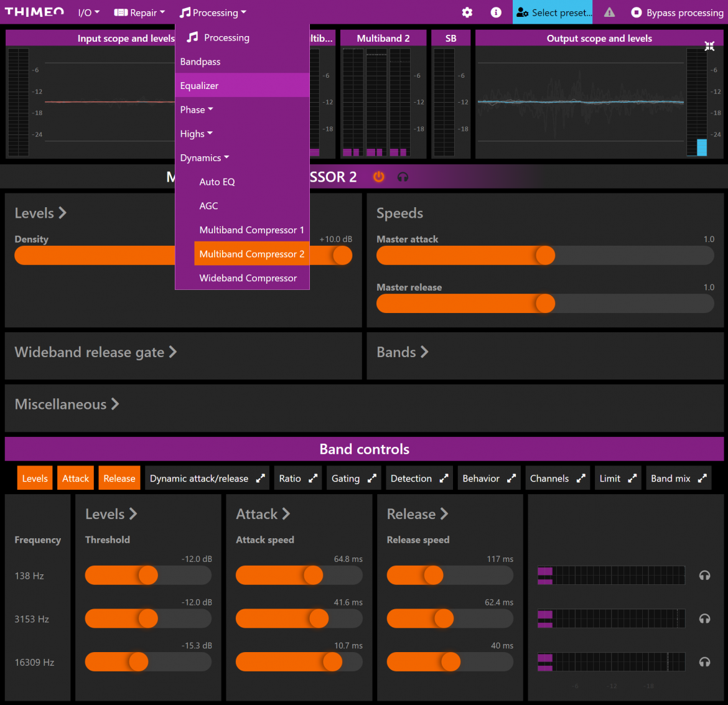The image size is (728, 705).
Task: Open the Dynamic attack/release band panel
Action: pyautogui.click(x=207, y=479)
